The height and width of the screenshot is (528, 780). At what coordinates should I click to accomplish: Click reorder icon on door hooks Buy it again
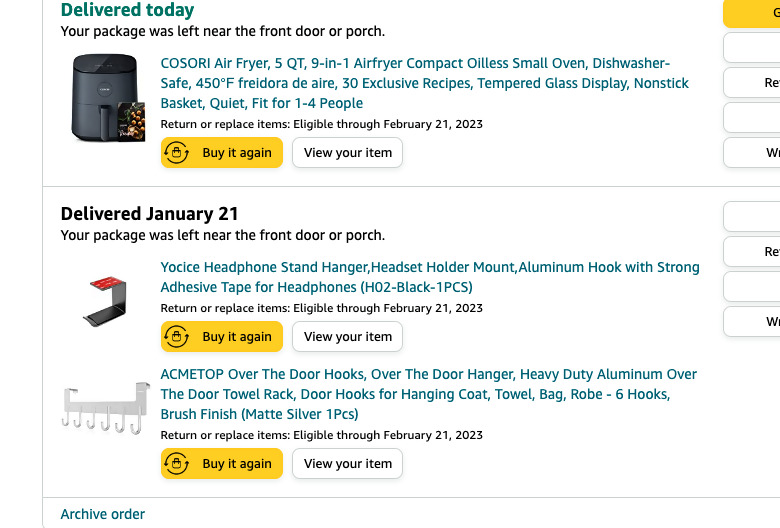coord(176,464)
